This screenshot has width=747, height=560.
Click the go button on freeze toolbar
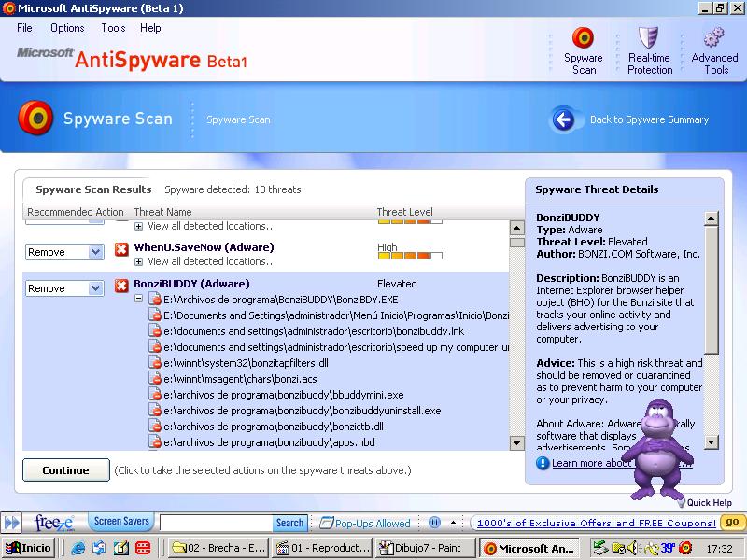(x=732, y=522)
